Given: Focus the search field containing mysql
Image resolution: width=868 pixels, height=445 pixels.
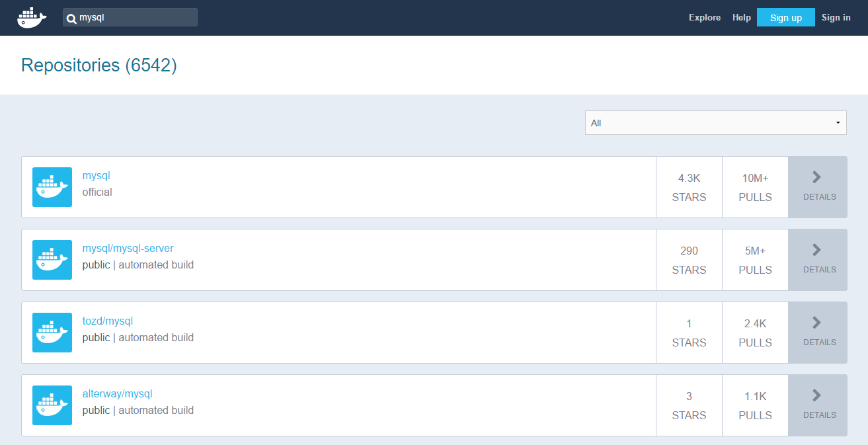Looking at the screenshot, I should (x=130, y=18).
